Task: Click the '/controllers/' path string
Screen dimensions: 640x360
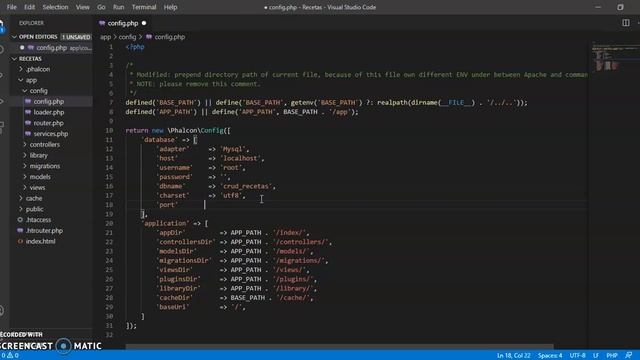Action: point(301,242)
